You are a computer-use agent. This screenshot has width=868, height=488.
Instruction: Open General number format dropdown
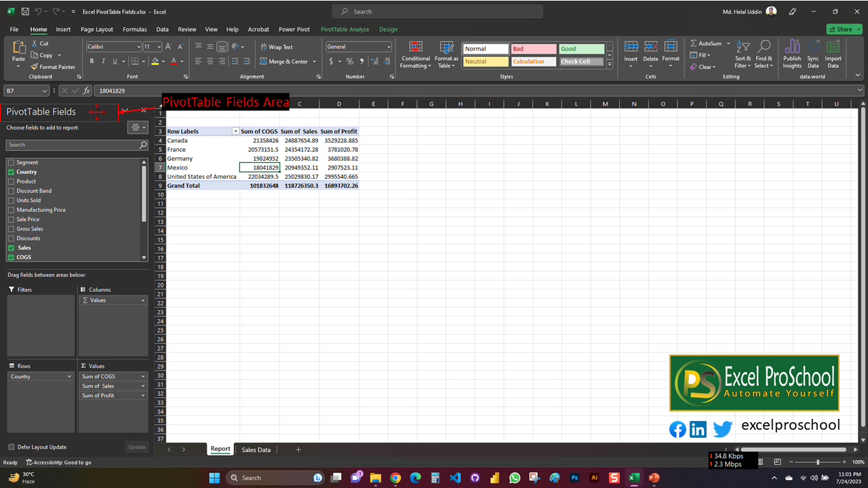pos(389,47)
